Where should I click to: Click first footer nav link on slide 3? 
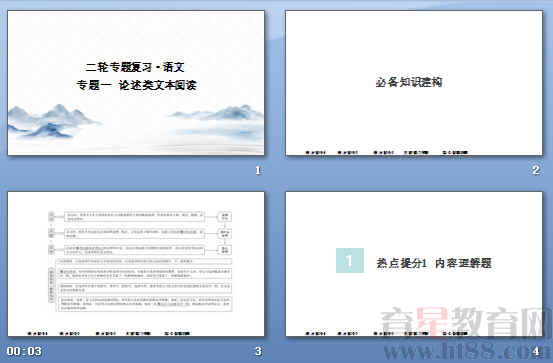(x=37, y=333)
